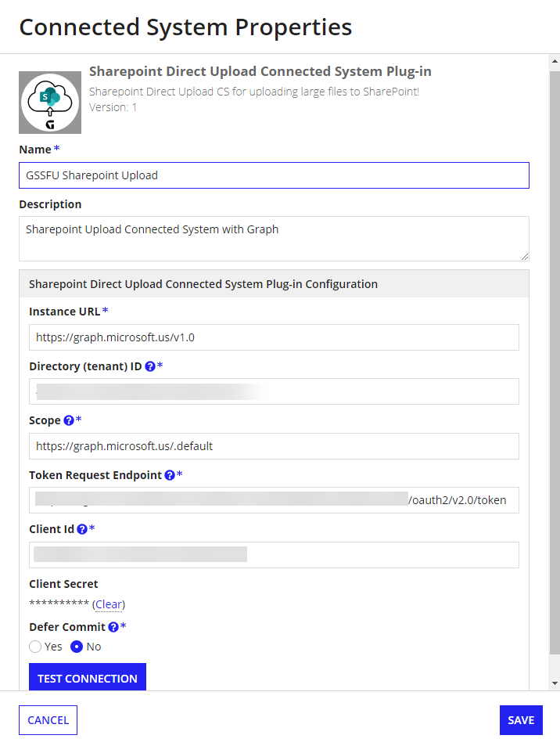This screenshot has height=746, width=560.
Task: Click the Token Request Endpoint field
Action: pos(274,500)
